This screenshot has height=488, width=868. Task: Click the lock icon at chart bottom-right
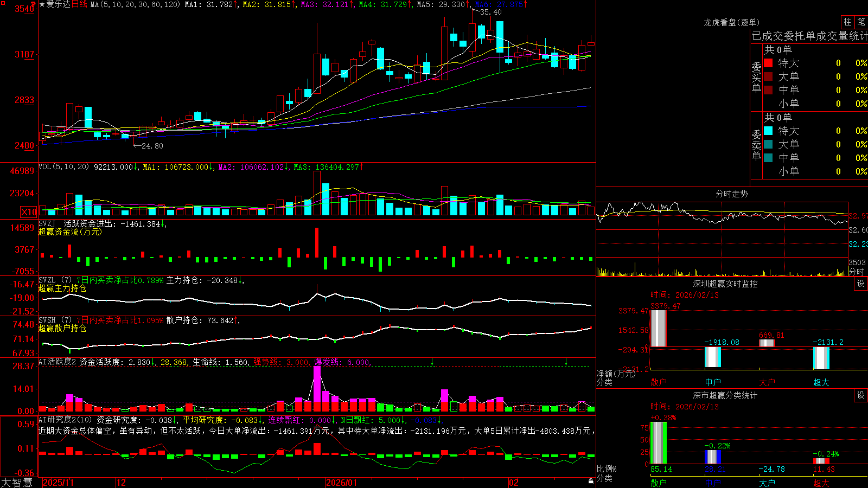pyautogui.click(x=591, y=481)
